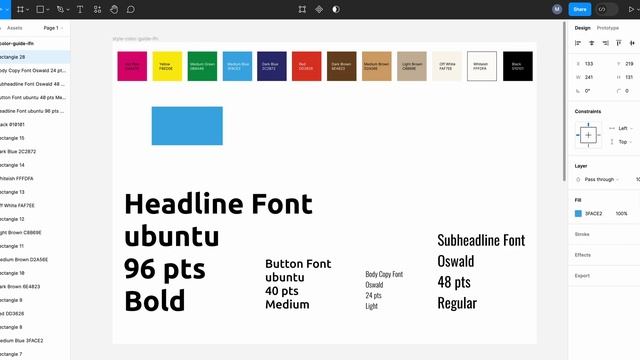
Task: Select Subheadline Font Oswald layer
Action: tap(35, 84)
